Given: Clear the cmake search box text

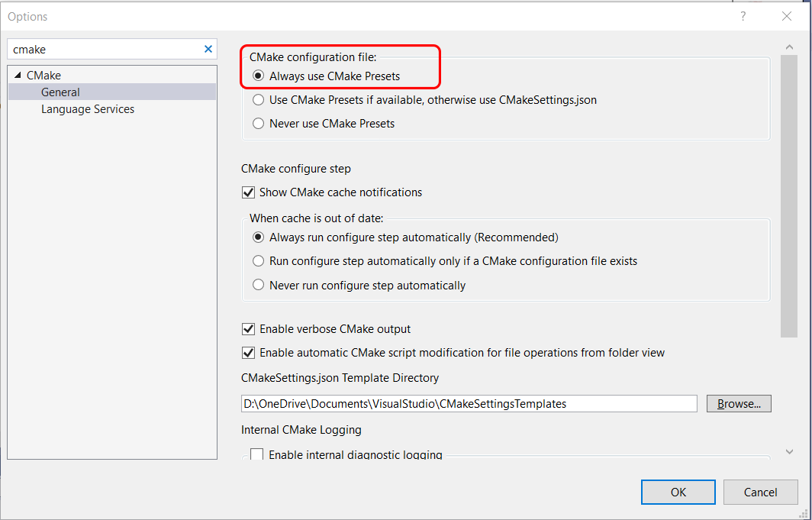Looking at the screenshot, I should pos(208,49).
